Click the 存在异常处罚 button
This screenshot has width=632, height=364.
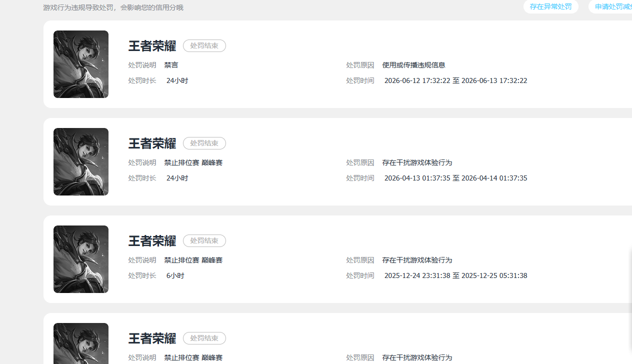[550, 7]
